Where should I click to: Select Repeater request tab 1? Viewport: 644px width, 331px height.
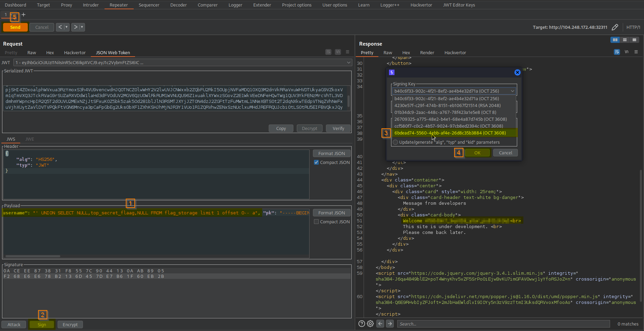[5, 14]
